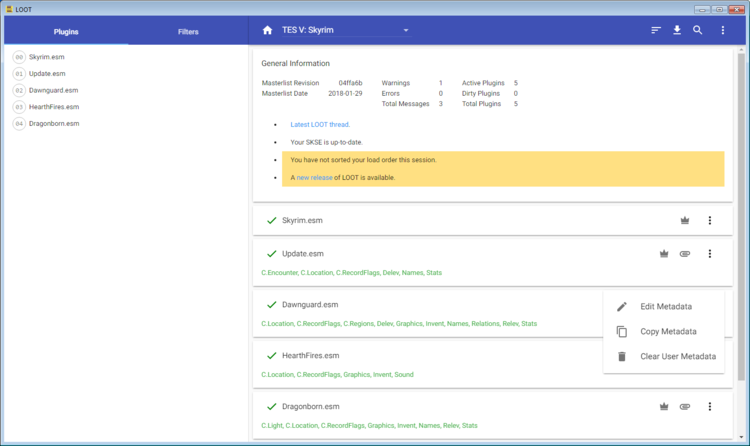Click the Skyrim.esm card title
Image resolution: width=750 pixels, height=446 pixels.
coord(302,220)
